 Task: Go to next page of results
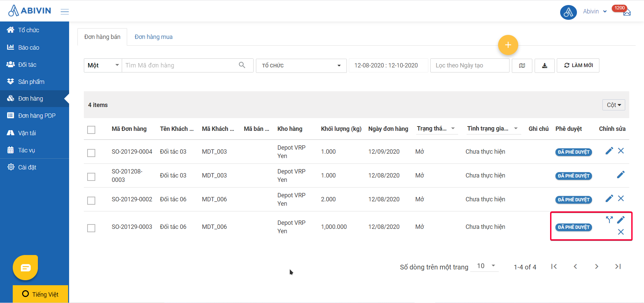click(x=596, y=266)
